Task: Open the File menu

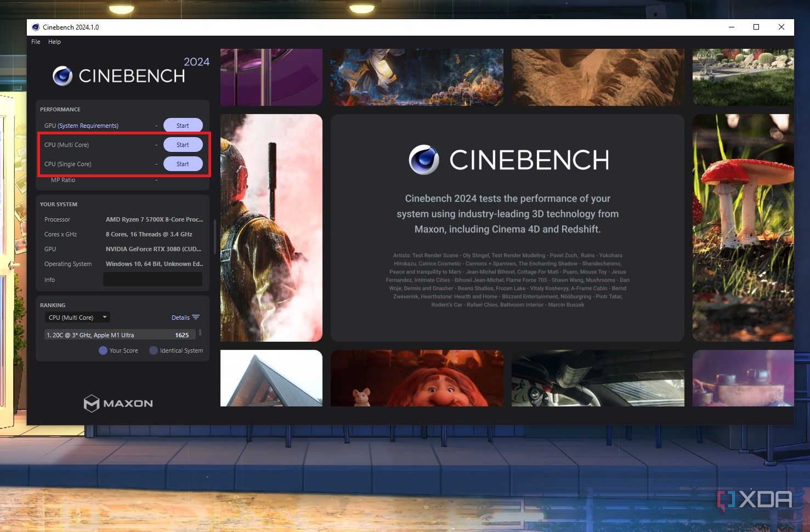Action: [x=36, y=42]
